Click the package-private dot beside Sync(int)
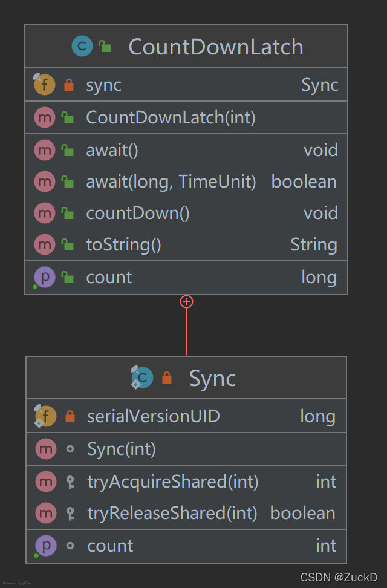 (70, 449)
